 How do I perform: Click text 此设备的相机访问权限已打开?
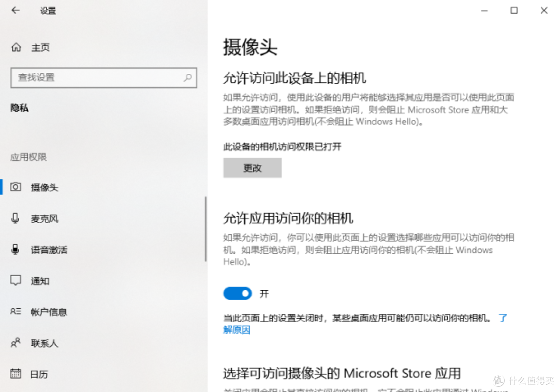(x=283, y=147)
